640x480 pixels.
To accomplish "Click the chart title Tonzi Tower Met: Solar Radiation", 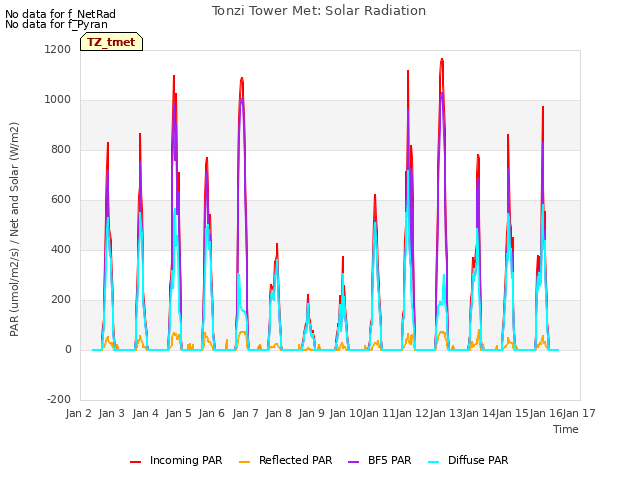I will (x=319, y=11).
